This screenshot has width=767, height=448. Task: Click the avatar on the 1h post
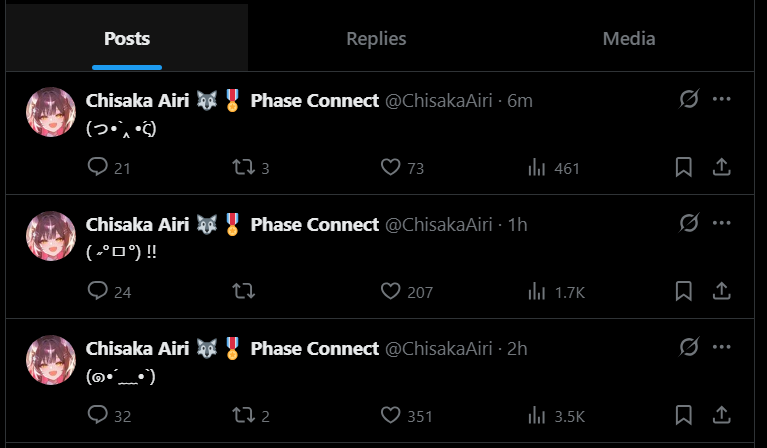(51, 236)
